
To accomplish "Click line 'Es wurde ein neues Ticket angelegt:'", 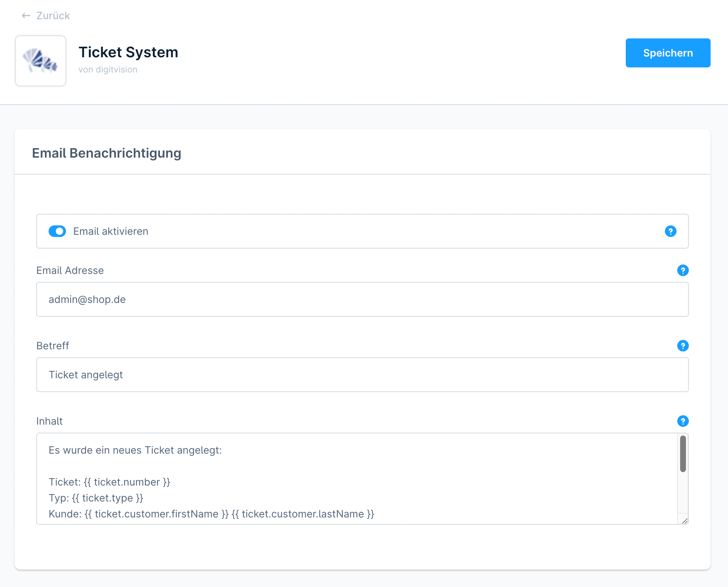I will 135,450.
